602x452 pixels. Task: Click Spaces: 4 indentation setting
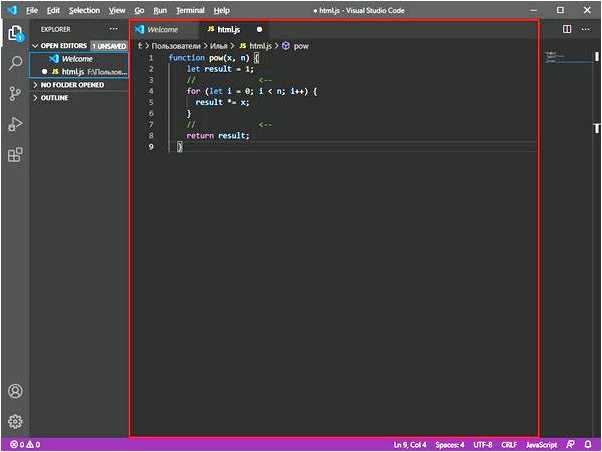450,444
